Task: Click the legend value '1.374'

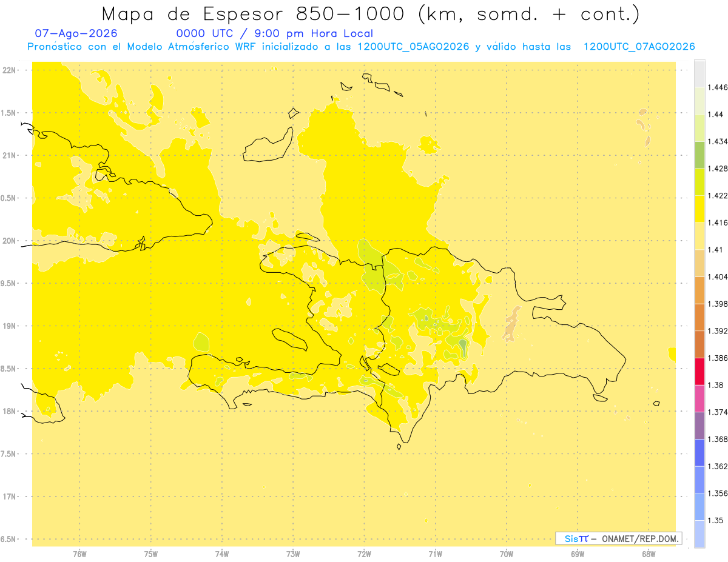Action: pos(718,412)
